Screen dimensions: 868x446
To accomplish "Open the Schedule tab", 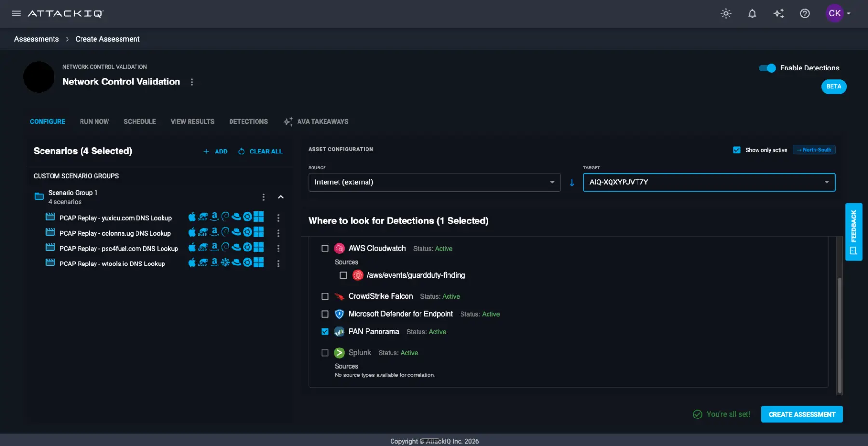I will 140,122.
